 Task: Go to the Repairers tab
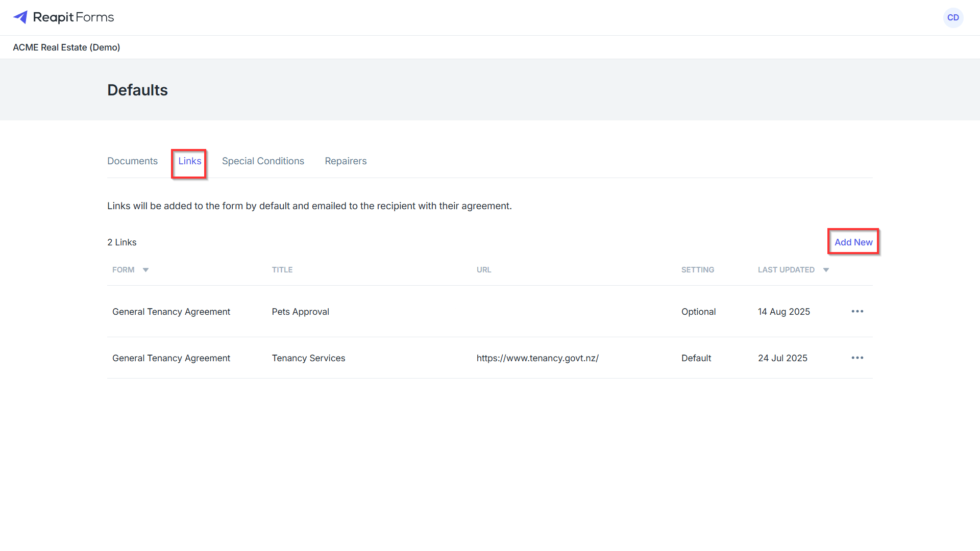[346, 161]
